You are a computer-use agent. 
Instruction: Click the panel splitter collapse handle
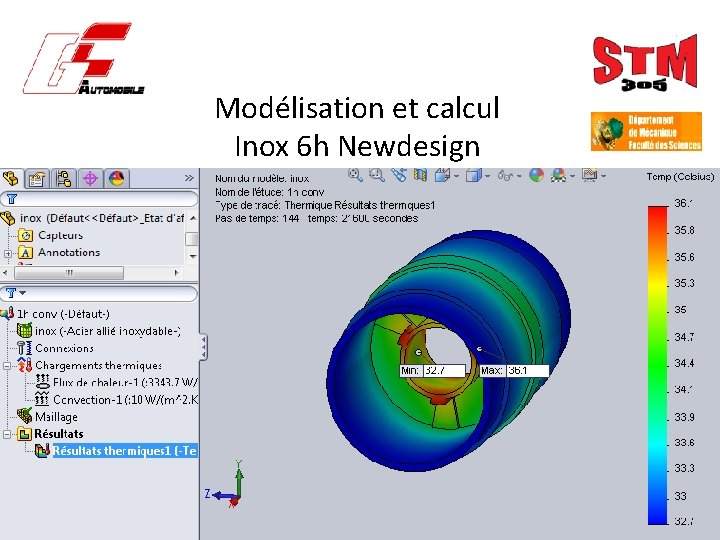click(x=203, y=347)
